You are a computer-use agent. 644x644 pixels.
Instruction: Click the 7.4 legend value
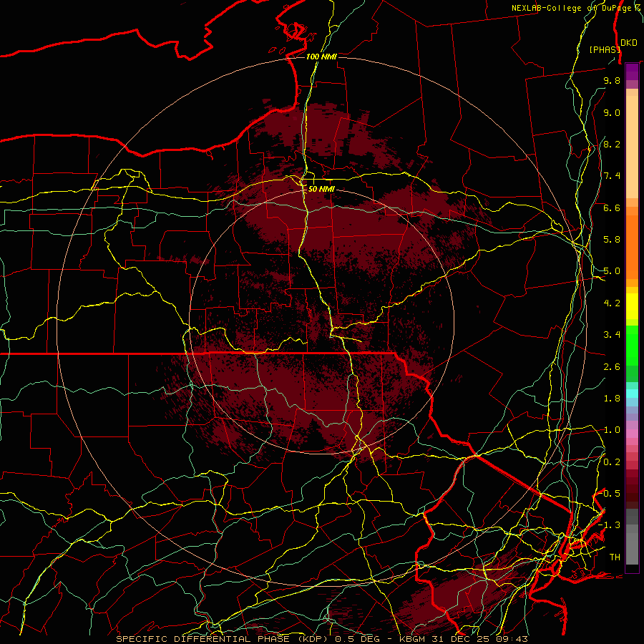(x=612, y=176)
